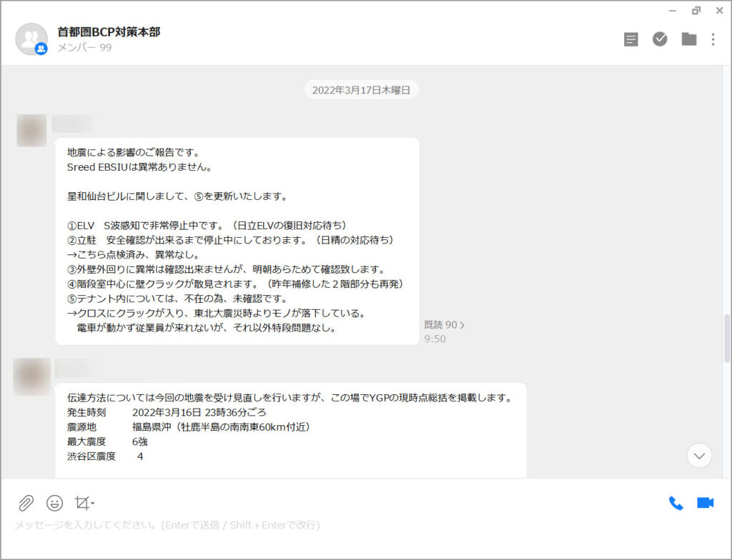Open the emoji sticker picker
The height and width of the screenshot is (560, 732).
(54, 503)
